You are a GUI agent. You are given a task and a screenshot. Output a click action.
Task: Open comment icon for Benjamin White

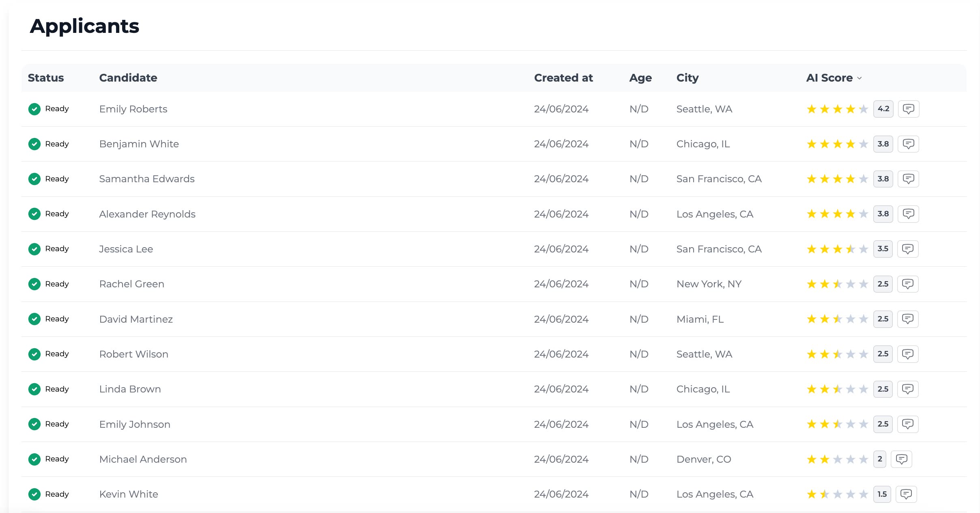click(908, 144)
